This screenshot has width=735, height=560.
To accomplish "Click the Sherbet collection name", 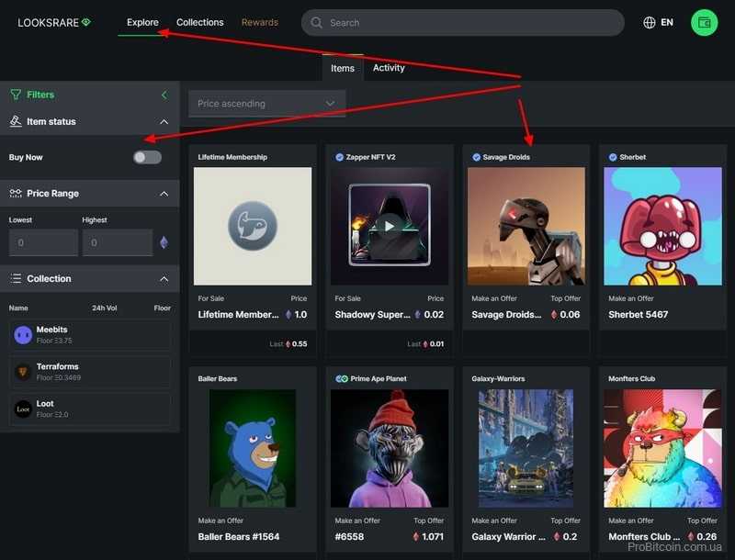I will (633, 157).
